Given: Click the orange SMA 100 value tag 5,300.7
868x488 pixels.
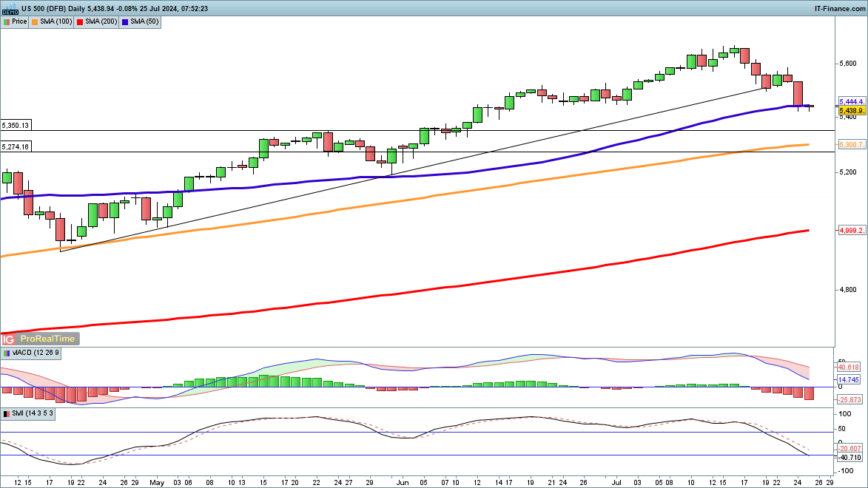Looking at the screenshot, I should click(851, 145).
